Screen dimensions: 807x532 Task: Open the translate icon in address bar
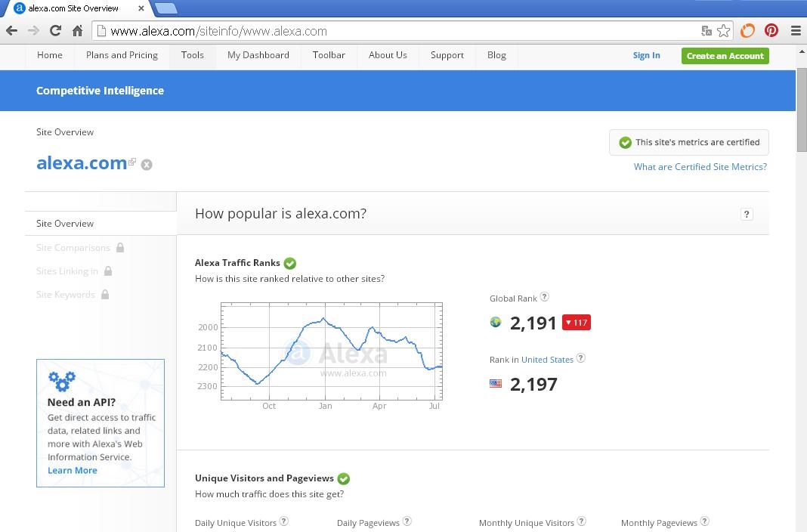click(707, 31)
